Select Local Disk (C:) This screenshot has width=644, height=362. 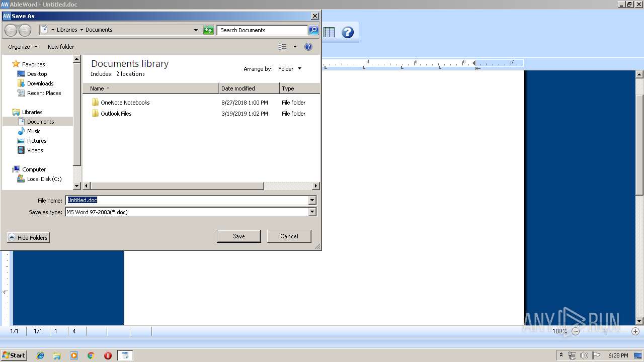[x=39, y=179]
